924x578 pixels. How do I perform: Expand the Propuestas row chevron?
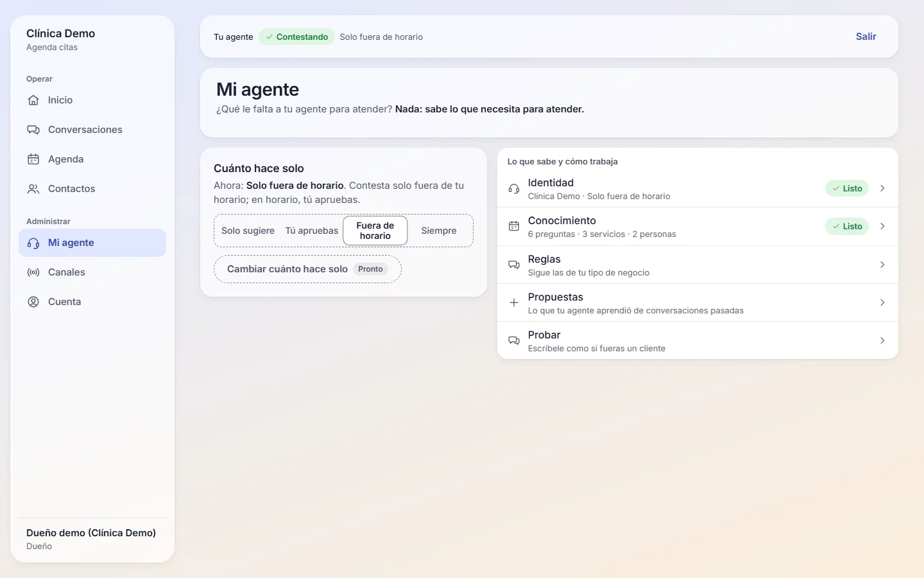(882, 302)
